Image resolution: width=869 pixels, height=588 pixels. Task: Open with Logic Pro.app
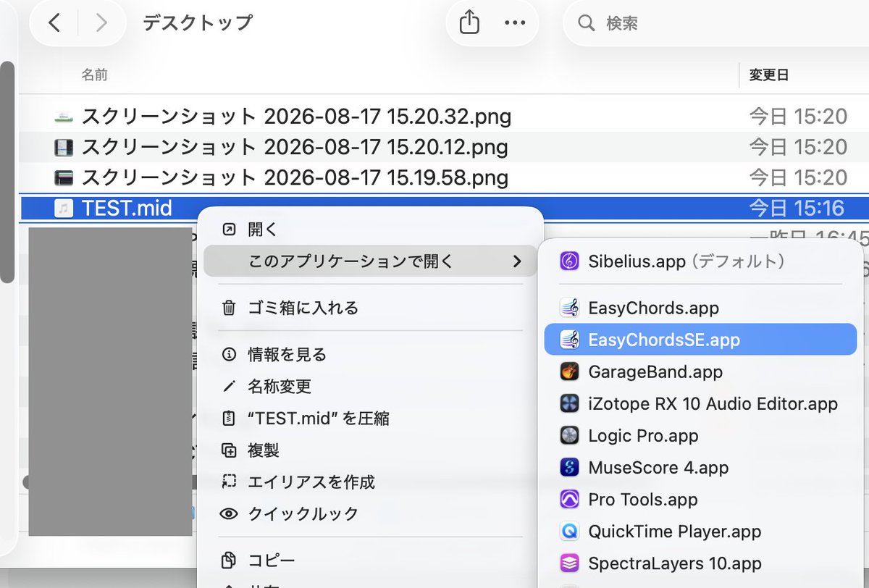tap(700, 435)
